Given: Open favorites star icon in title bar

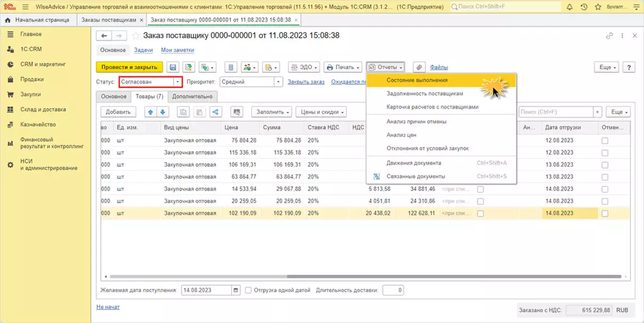Looking at the screenshot, I should click(598, 7).
